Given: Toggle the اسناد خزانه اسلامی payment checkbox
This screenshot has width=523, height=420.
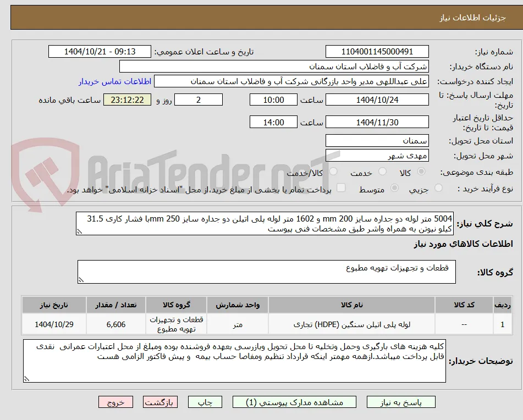Looking at the screenshot, I should [x=340, y=188].
